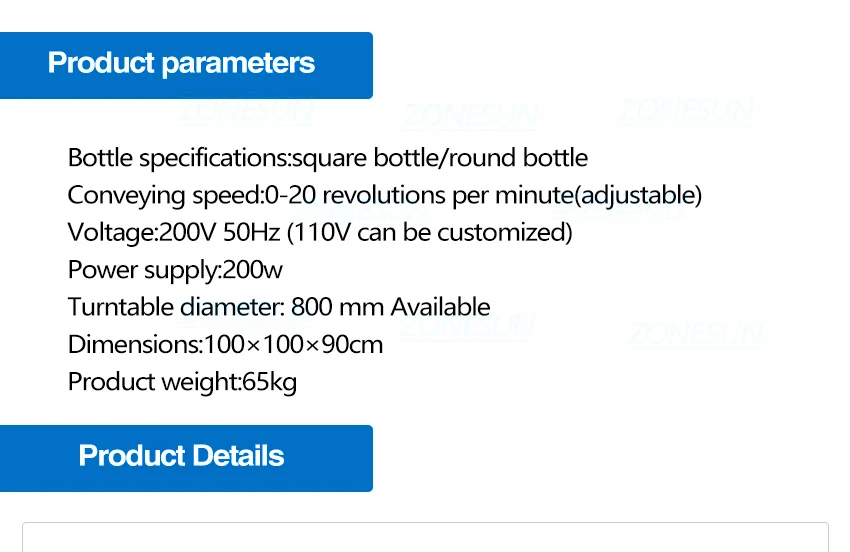
Task: Click the square bottle/round bottle value
Action: click(x=440, y=158)
